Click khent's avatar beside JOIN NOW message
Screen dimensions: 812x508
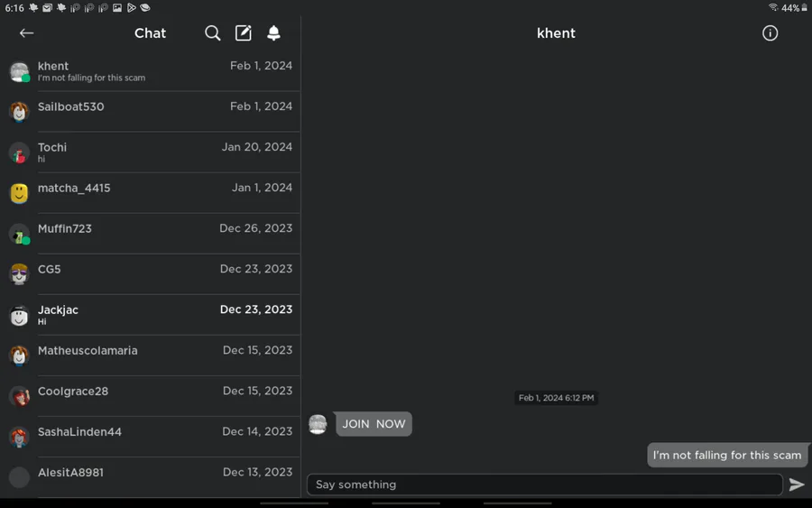(318, 425)
